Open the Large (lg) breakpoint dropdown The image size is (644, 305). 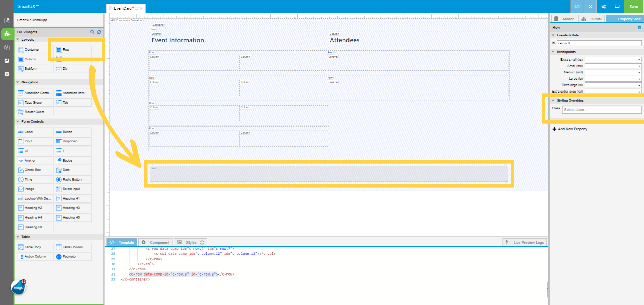point(613,78)
